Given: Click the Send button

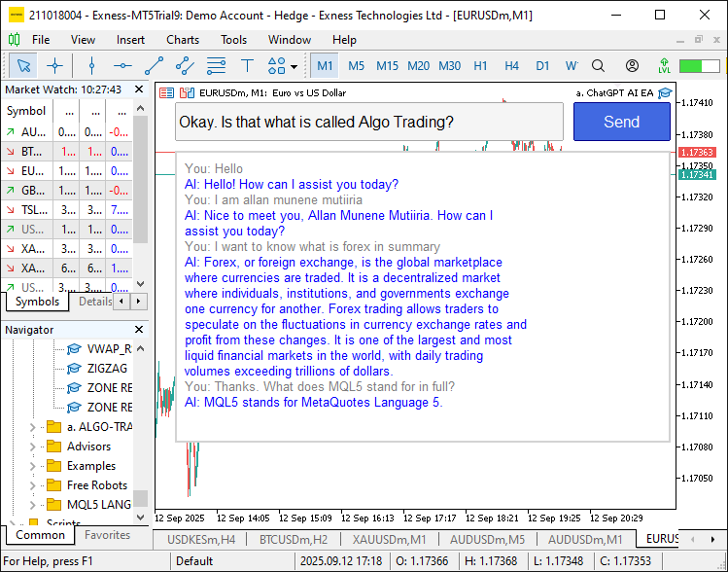Looking at the screenshot, I should point(622,122).
